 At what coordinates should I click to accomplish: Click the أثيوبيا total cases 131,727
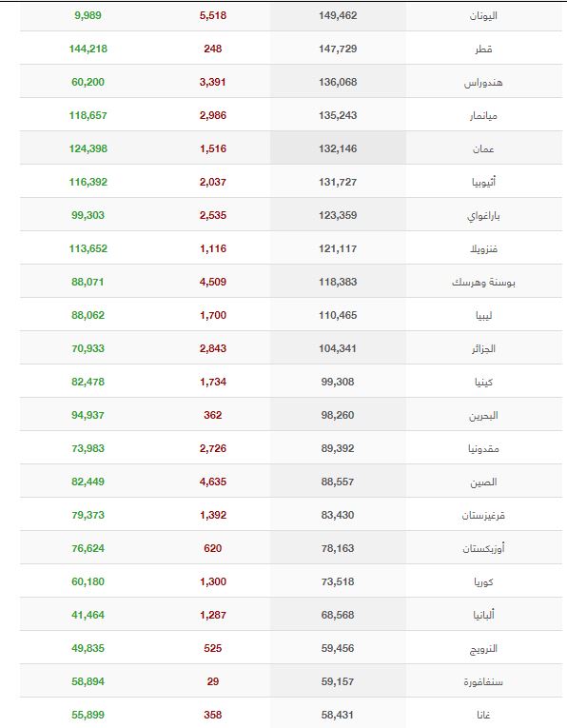[x=338, y=182]
